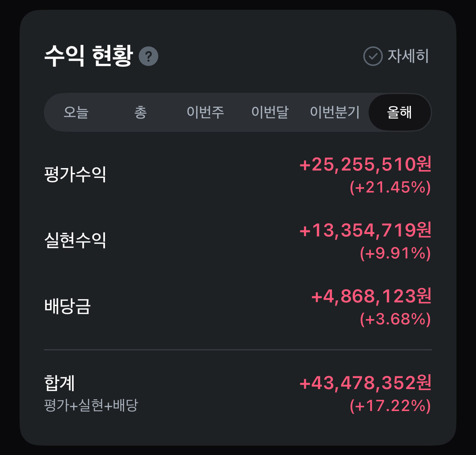
Task: Click the +25,255,510원 amount
Action: [x=365, y=164]
